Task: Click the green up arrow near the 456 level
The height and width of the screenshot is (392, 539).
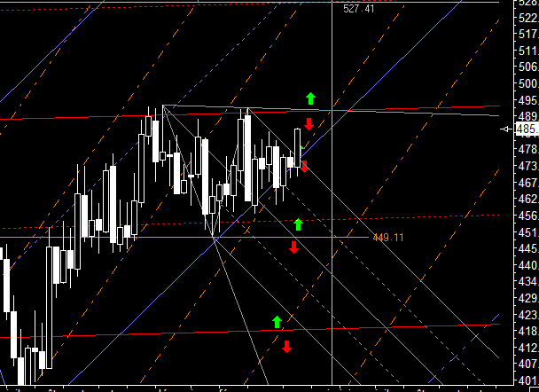Action: pyautogui.click(x=299, y=224)
